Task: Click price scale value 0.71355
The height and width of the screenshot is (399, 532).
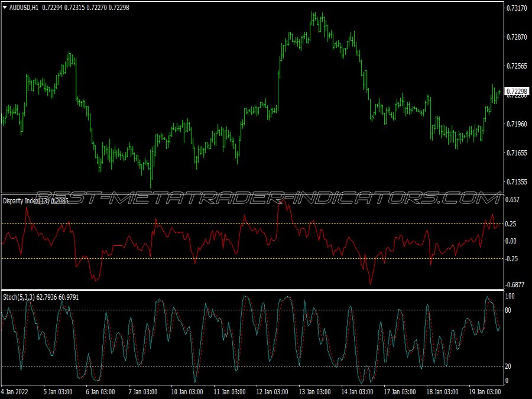Action: pos(517,182)
